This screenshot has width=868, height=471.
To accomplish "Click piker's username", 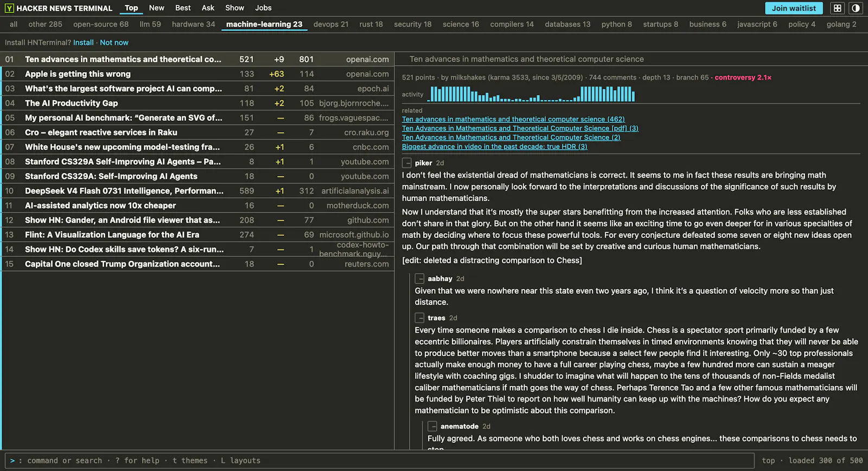I will (x=424, y=163).
